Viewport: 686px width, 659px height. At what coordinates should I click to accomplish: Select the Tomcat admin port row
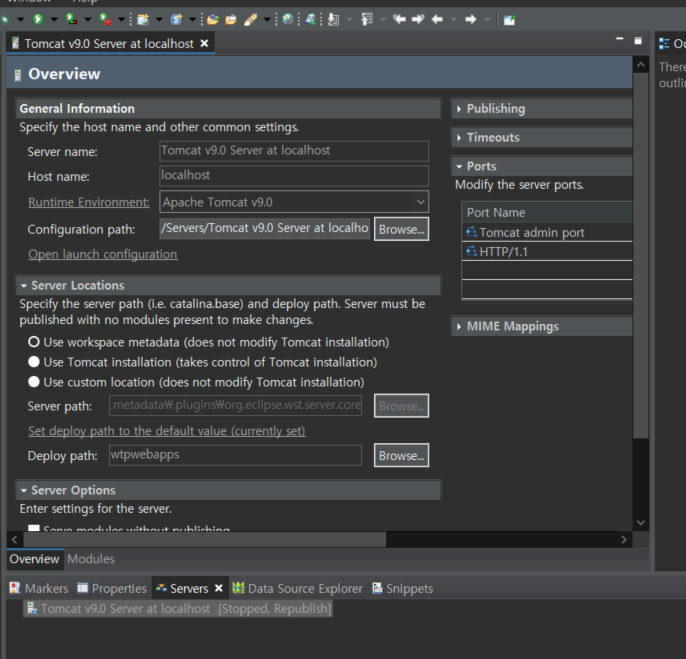click(x=547, y=232)
